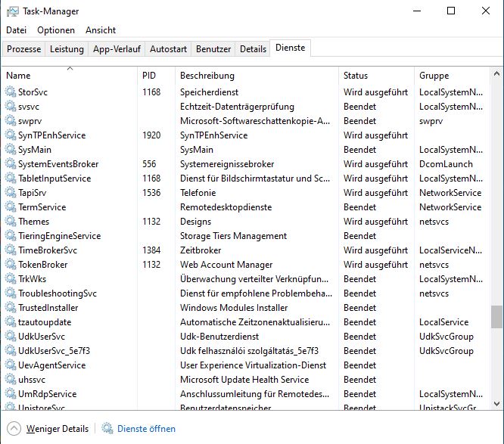The image size is (504, 444).
Task: Open the Datei menu
Action: (x=16, y=30)
